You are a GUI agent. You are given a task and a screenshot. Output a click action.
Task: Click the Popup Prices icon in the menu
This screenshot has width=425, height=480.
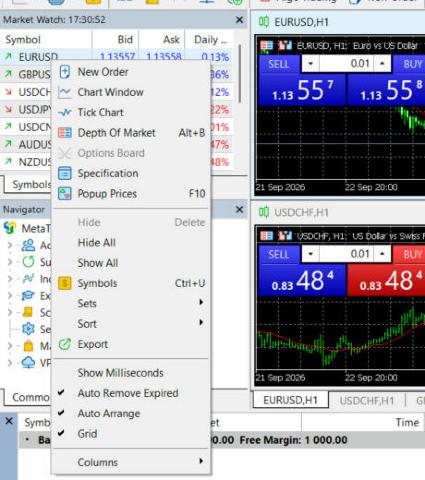tap(65, 194)
